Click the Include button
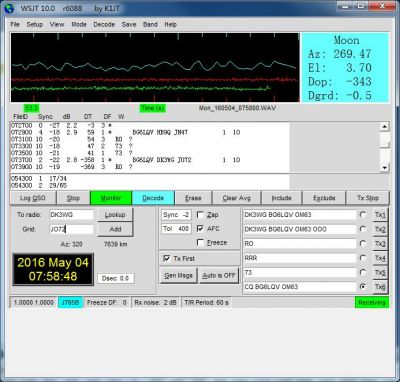The height and width of the screenshot is (382, 400). click(x=281, y=198)
